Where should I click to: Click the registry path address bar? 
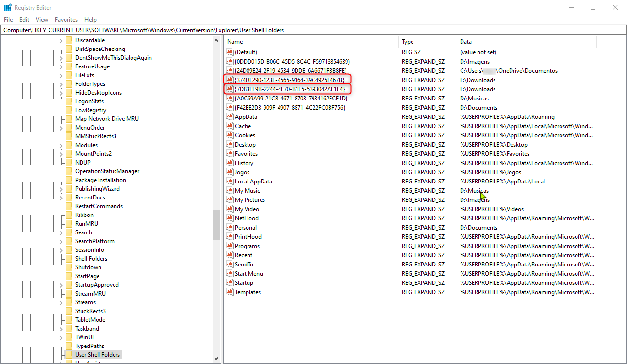pyautogui.click(x=194, y=30)
